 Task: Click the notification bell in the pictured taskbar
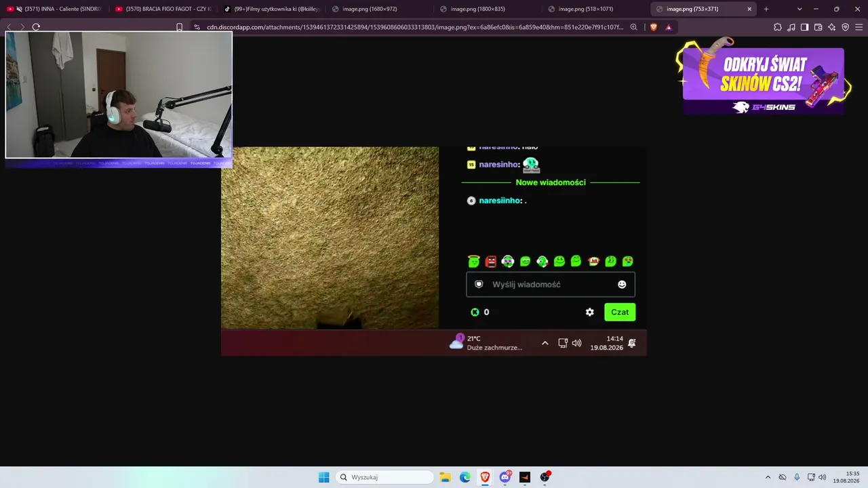(632, 343)
